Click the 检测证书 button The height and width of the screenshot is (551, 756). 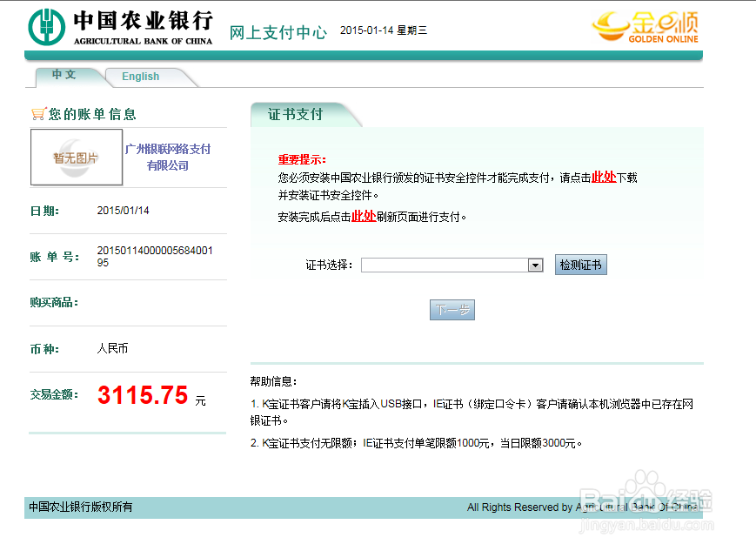[581, 265]
